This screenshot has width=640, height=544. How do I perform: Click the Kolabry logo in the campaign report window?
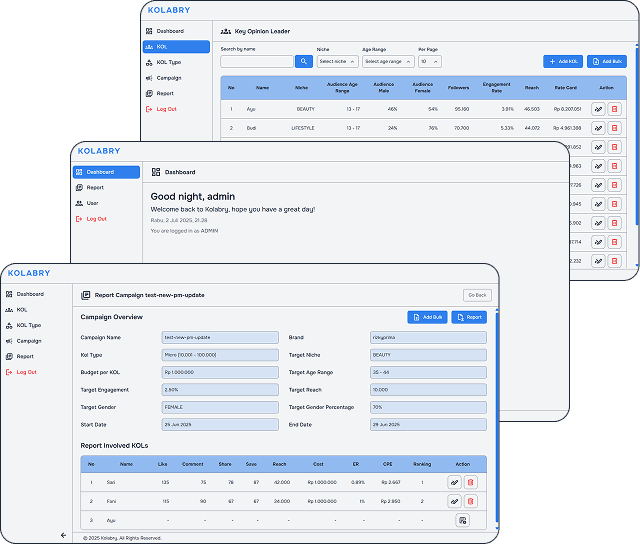click(x=27, y=273)
